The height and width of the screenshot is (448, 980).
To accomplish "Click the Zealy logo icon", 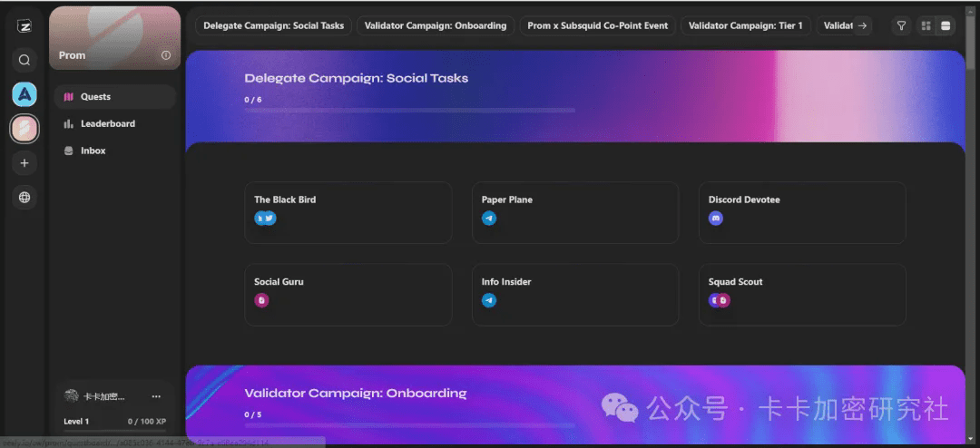I will pos(24,25).
